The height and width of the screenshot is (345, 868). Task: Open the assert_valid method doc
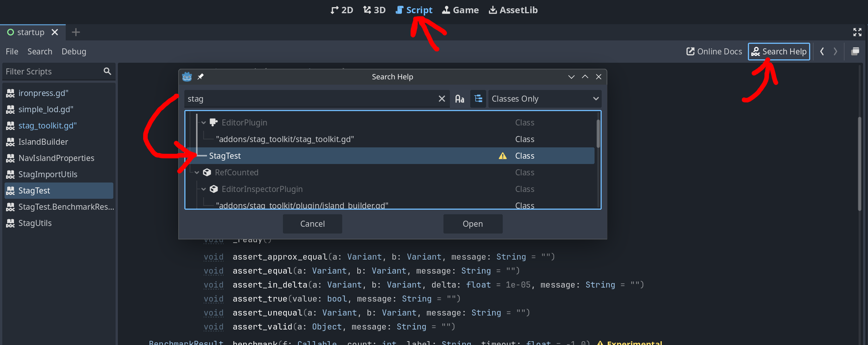pyautogui.click(x=262, y=327)
